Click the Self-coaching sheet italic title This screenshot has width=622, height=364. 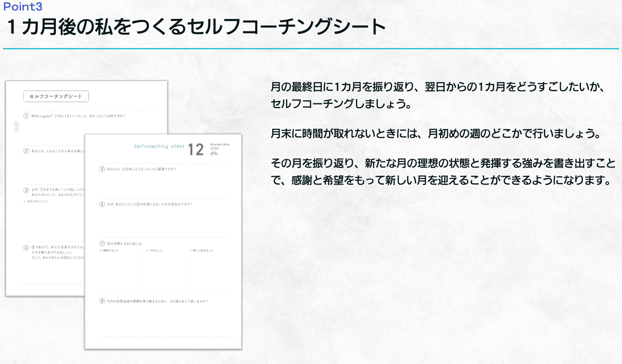point(159,147)
